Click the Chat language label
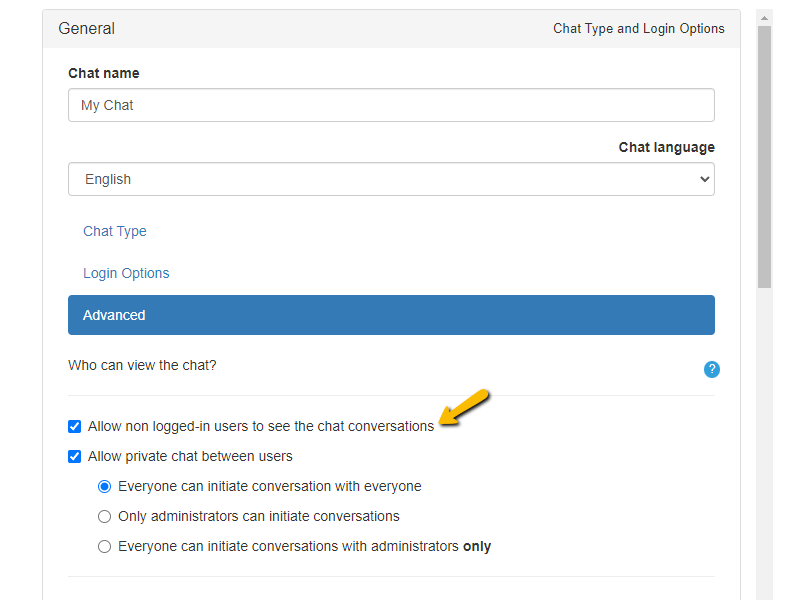The width and height of the screenshot is (800, 600). pos(666,147)
